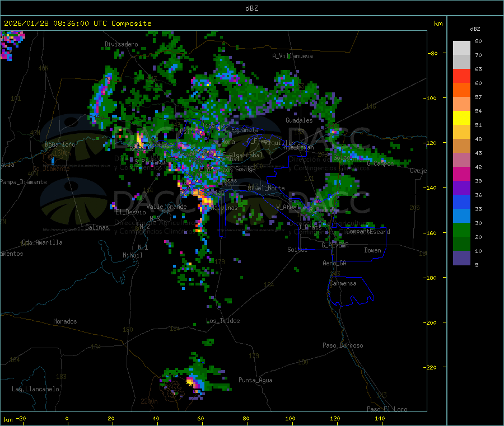Image resolution: width=504 pixels, height=426 pixels.
Task: Select the 60 dBZ red color band
Action: [461, 76]
